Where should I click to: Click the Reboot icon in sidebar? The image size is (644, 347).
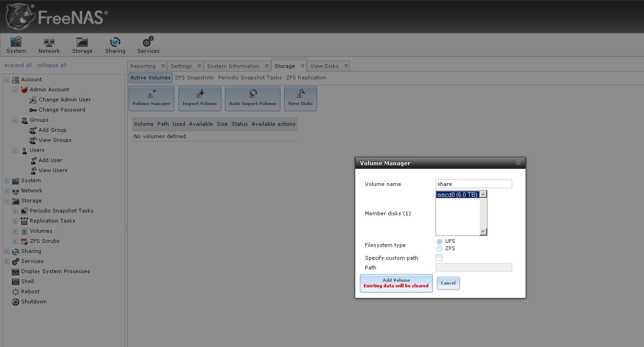[16, 291]
